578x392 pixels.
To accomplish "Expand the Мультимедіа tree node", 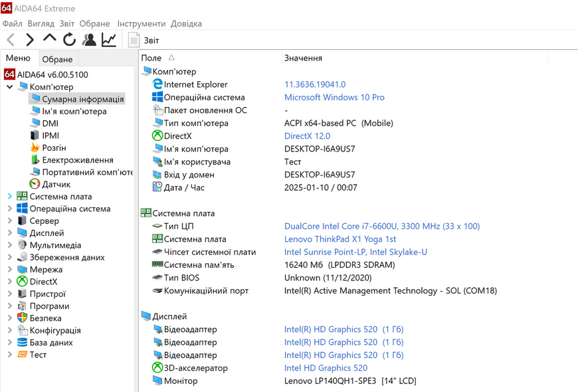I will click(10, 245).
